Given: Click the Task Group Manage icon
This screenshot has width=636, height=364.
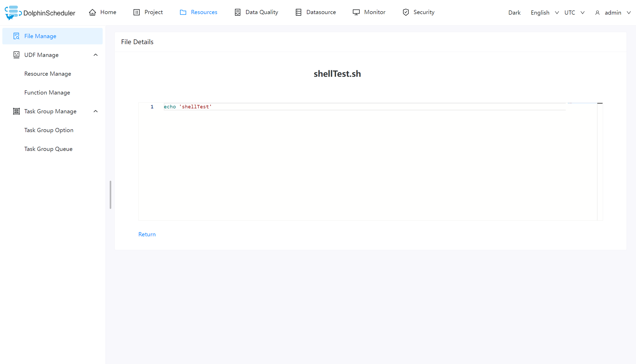Looking at the screenshot, I should pyautogui.click(x=16, y=111).
